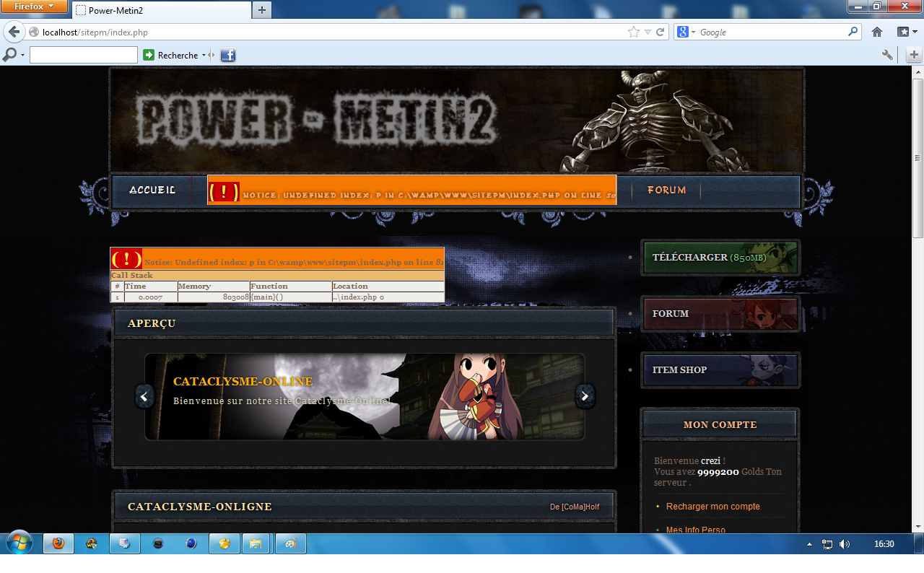
Task: Click the blue globe icon in the taskbar
Action: coord(191,543)
